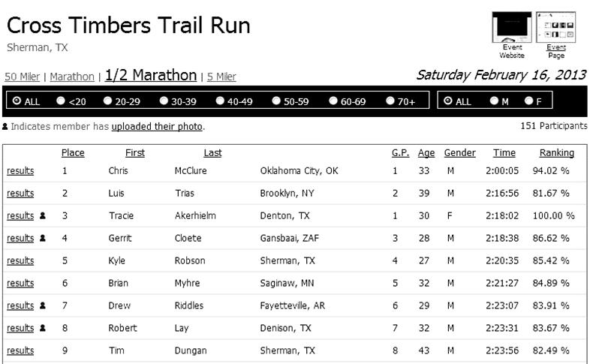Image resolution: width=590 pixels, height=364 pixels.
Task: Click photo icon beside Tracie Akerhielm
Action: point(42,216)
